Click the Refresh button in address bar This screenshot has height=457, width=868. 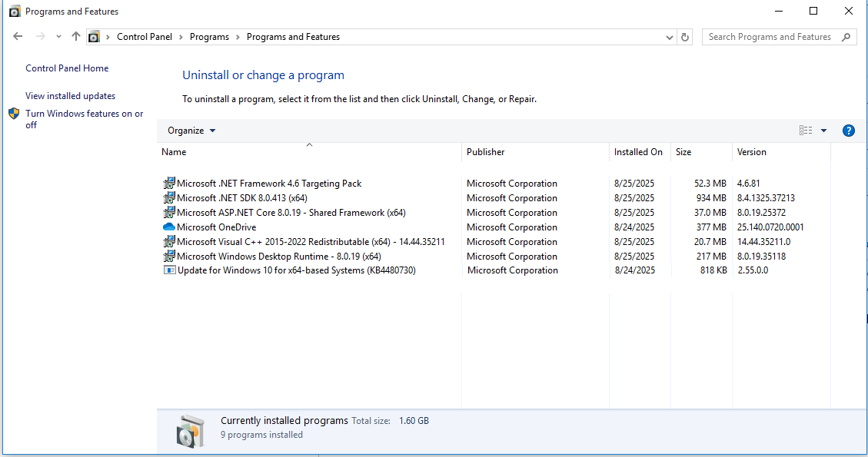point(685,37)
